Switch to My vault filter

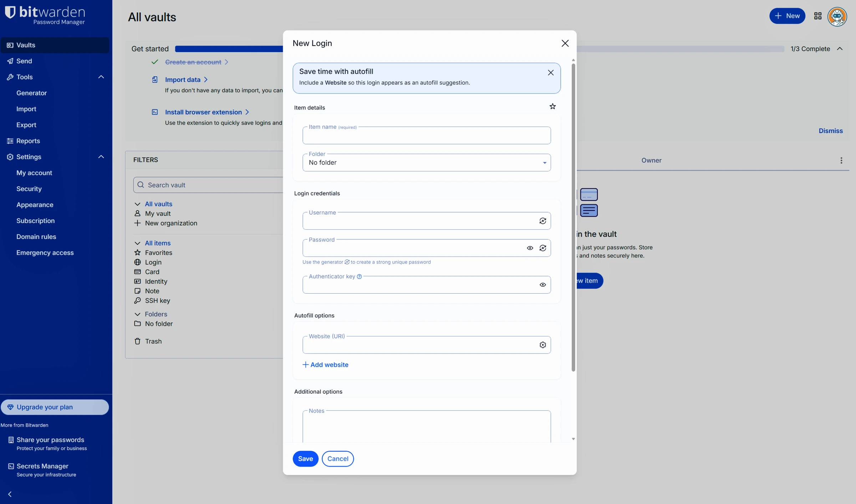157,213
